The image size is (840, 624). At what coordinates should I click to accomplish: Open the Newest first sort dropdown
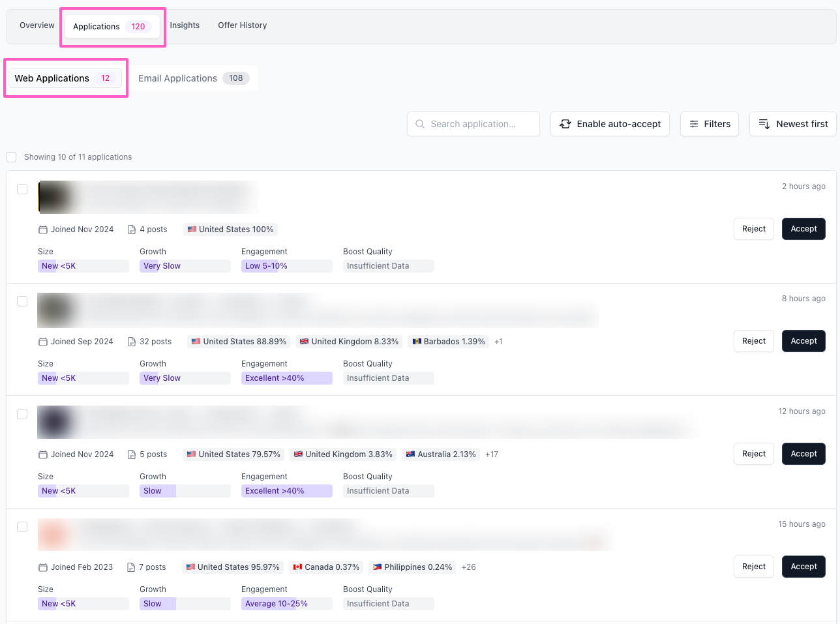pos(793,124)
